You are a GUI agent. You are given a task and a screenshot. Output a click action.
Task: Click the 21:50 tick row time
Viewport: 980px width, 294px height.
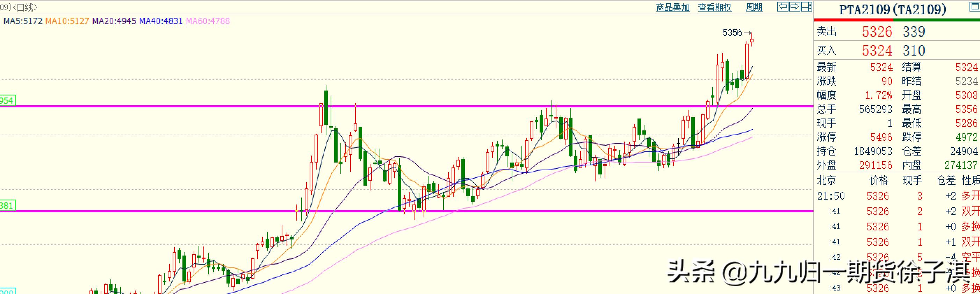pos(831,196)
